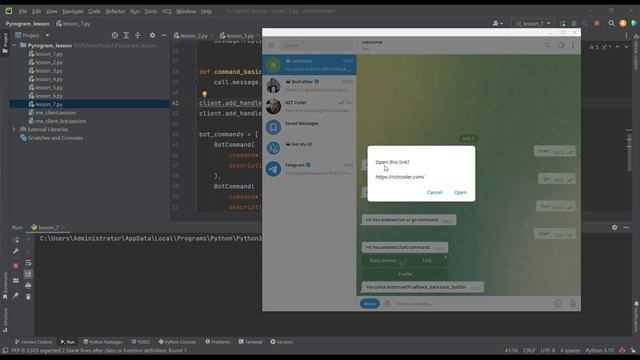Click the emoji icon in message bar

(558, 303)
